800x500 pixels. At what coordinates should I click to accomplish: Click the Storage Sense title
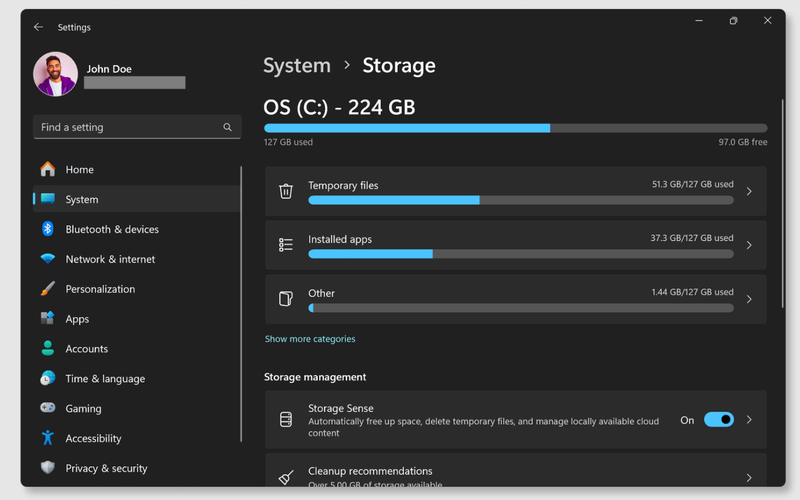[341, 408]
